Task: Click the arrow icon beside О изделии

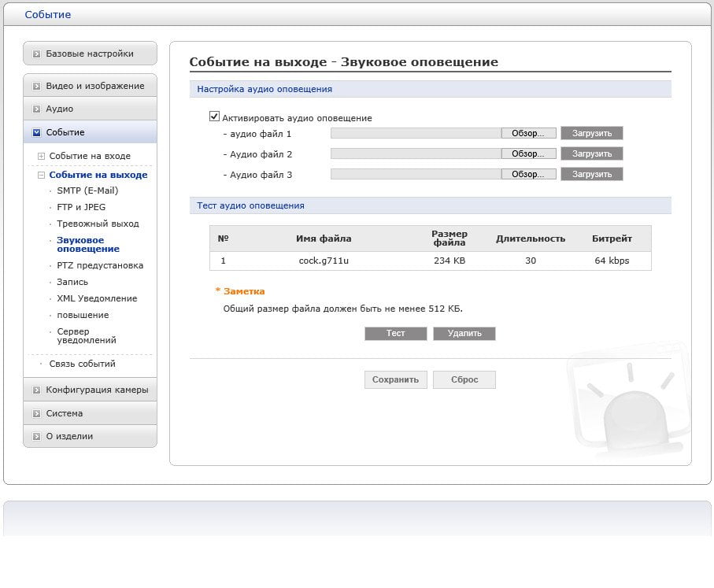Action: pos(36,436)
